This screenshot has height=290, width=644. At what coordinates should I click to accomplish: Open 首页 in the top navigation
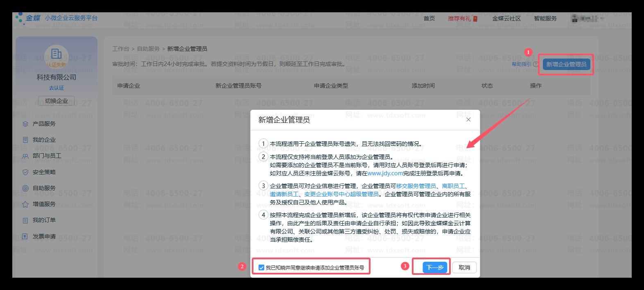429,18
